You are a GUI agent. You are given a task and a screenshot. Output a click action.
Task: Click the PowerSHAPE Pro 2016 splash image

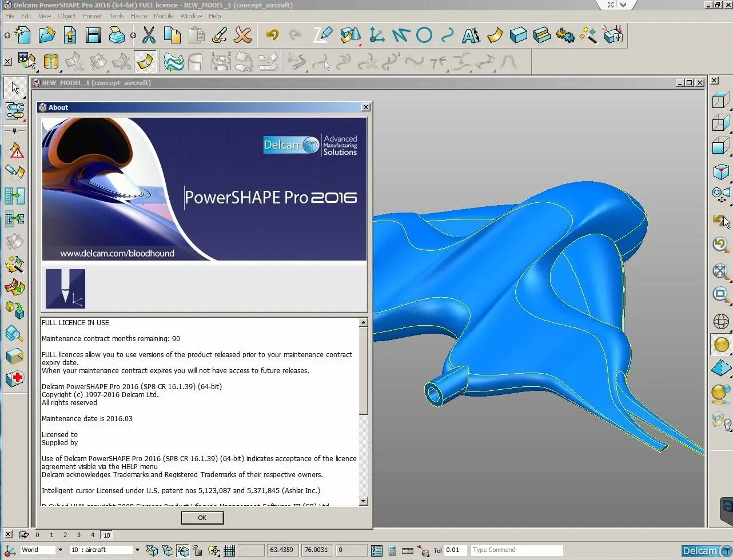click(204, 189)
